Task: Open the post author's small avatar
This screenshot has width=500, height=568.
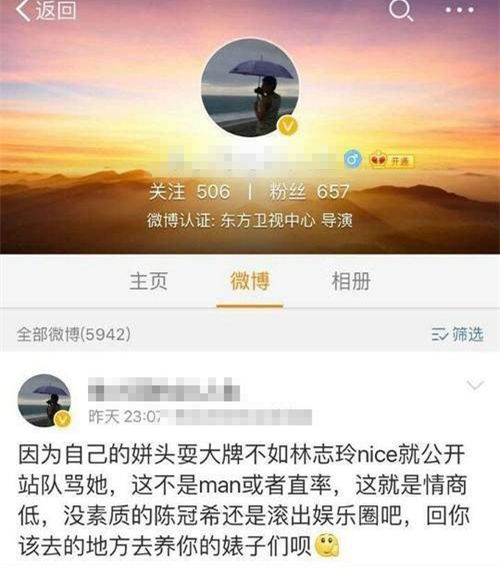Action: click(44, 401)
